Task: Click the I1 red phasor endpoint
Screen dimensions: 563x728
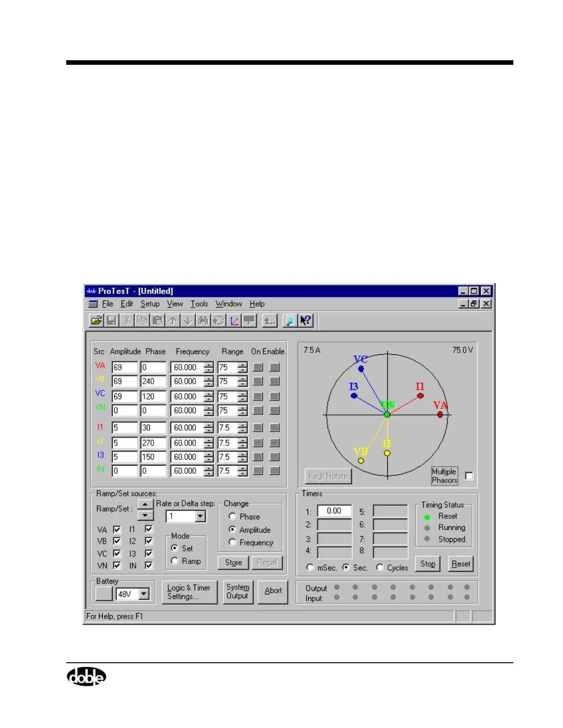Action: click(420, 395)
